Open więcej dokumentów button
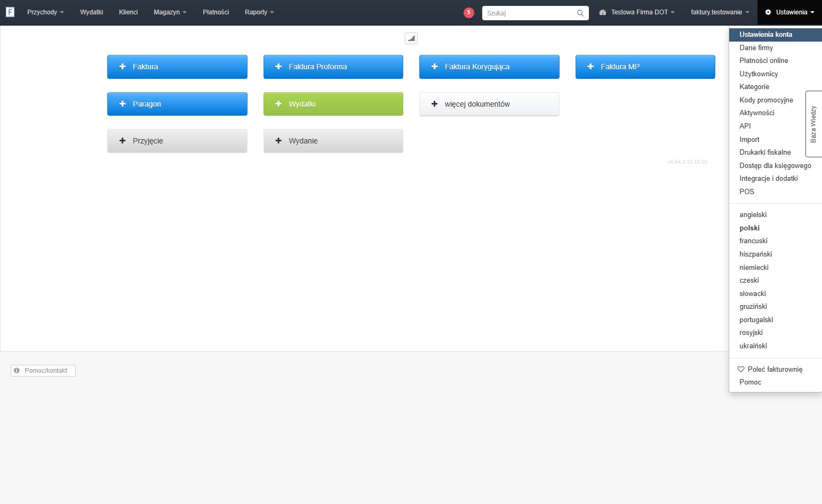822x504 pixels. (x=489, y=104)
